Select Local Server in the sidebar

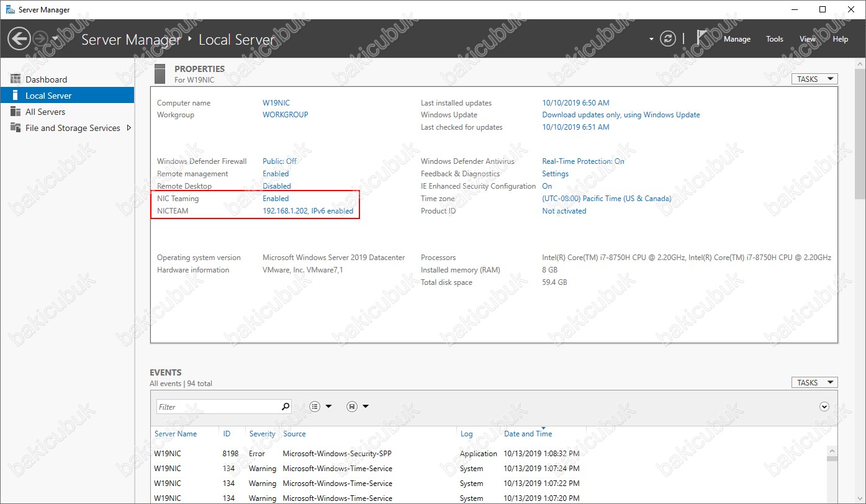(67, 96)
